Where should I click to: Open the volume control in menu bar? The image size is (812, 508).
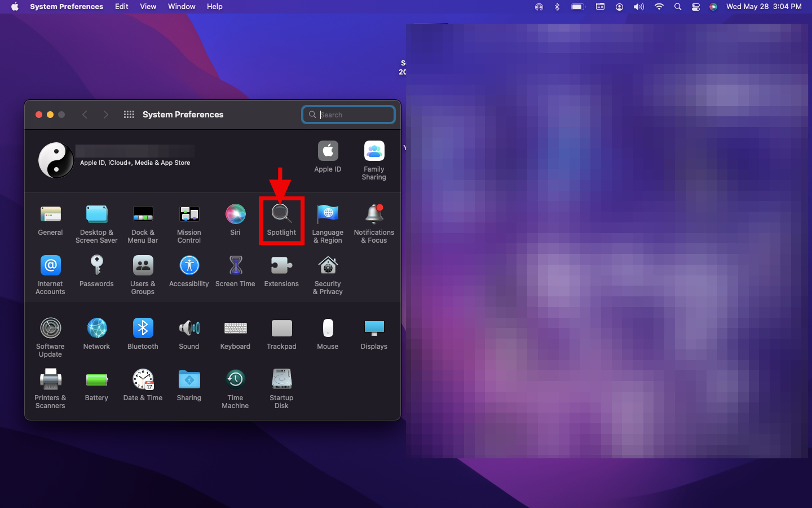click(x=638, y=7)
